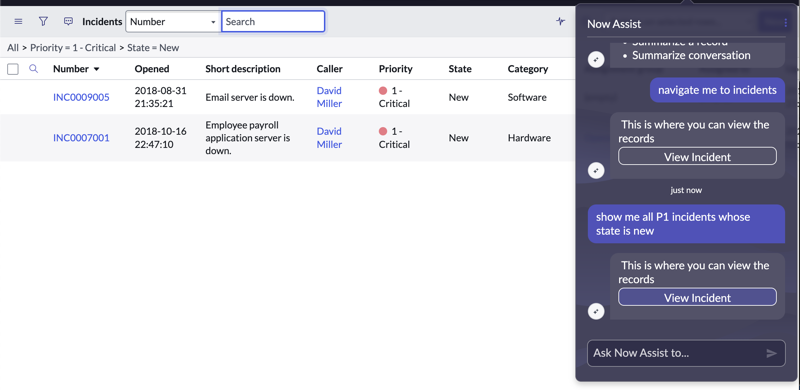Open incident INC0009005
This screenshot has height=390, width=800.
click(x=81, y=97)
